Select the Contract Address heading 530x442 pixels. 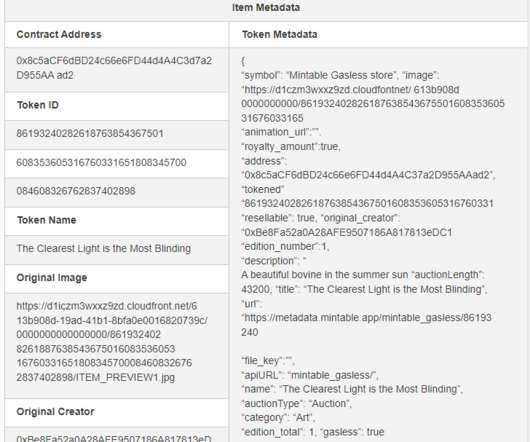(59, 34)
